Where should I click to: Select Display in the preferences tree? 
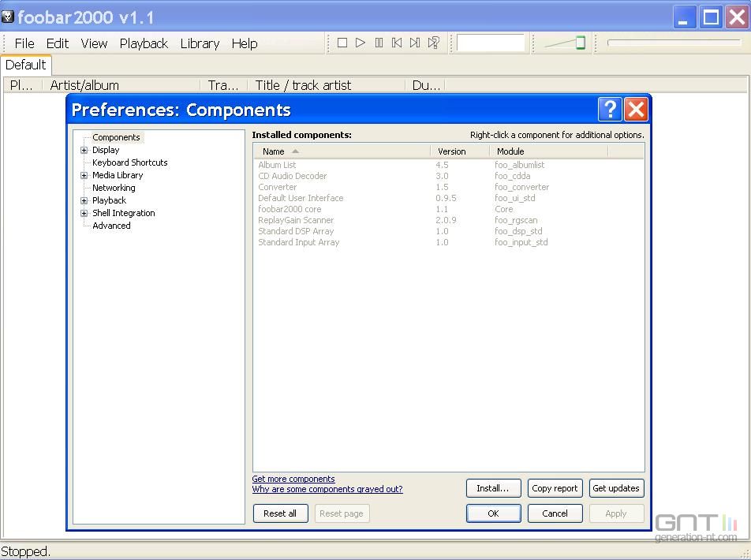[106, 150]
